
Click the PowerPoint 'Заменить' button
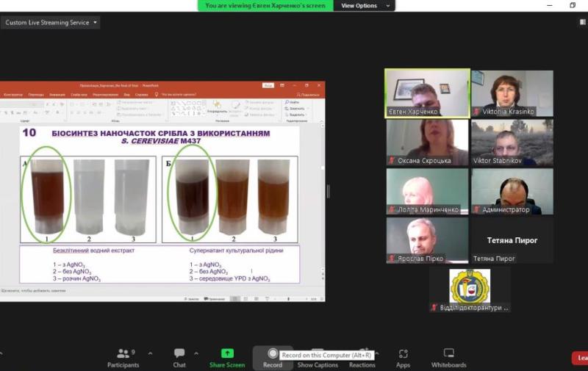click(295, 108)
